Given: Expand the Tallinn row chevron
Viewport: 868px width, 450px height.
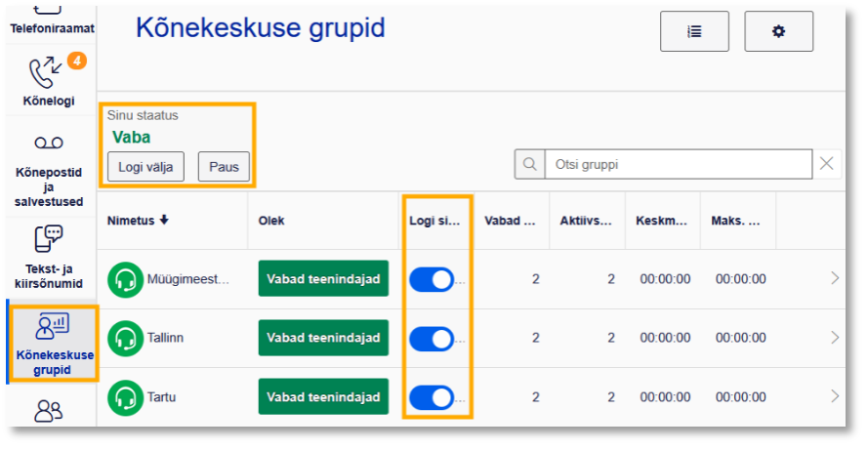Looking at the screenshot, I should click(x=834, y=338).
